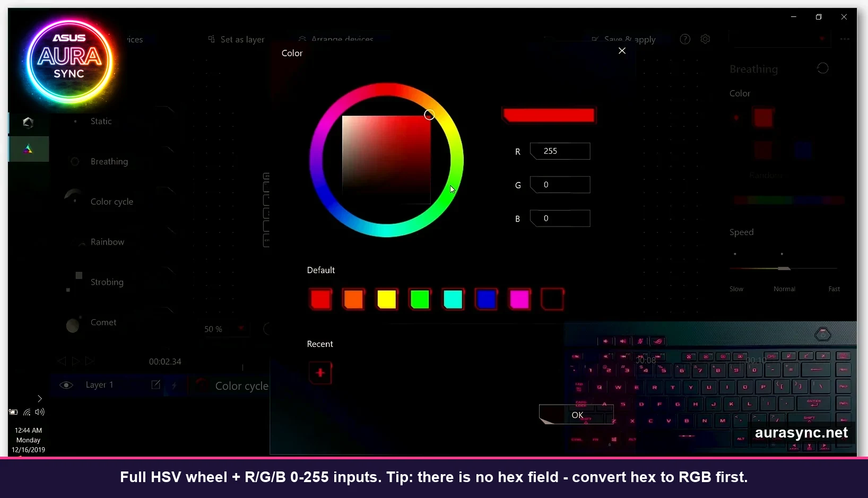Click Save & apply

click(625, 39)
